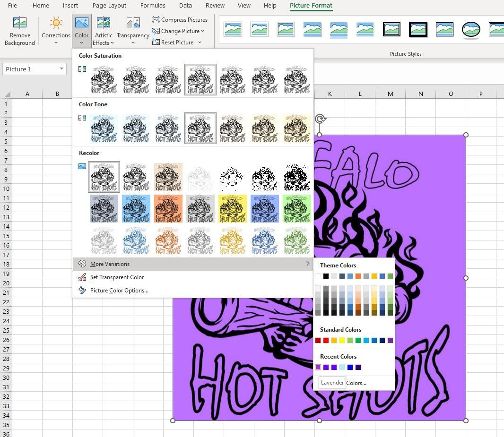
Task: Pick the black theme color swatch
Action: click(x=326, y=276)
